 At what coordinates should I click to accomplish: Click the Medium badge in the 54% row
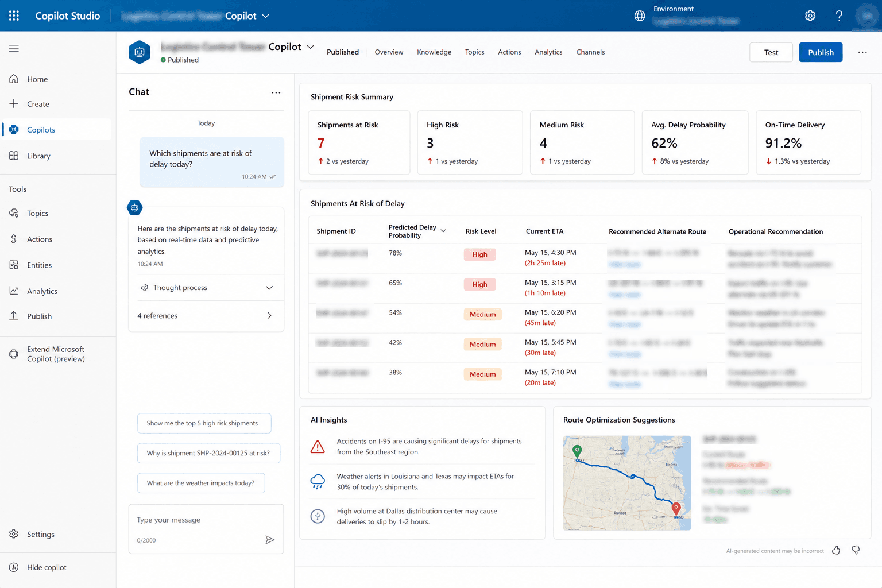[482, 314]
